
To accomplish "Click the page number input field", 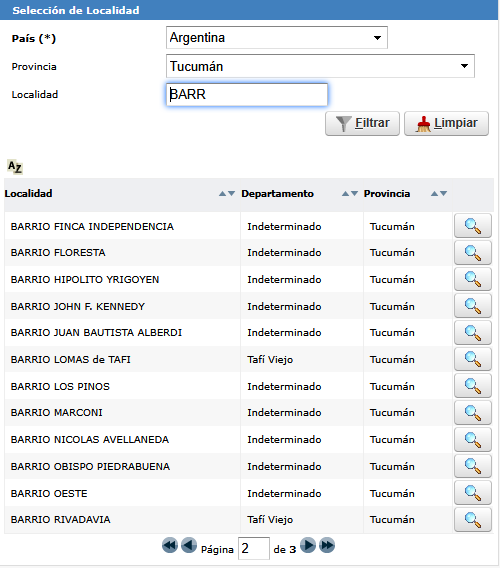I will click(254, 548).
